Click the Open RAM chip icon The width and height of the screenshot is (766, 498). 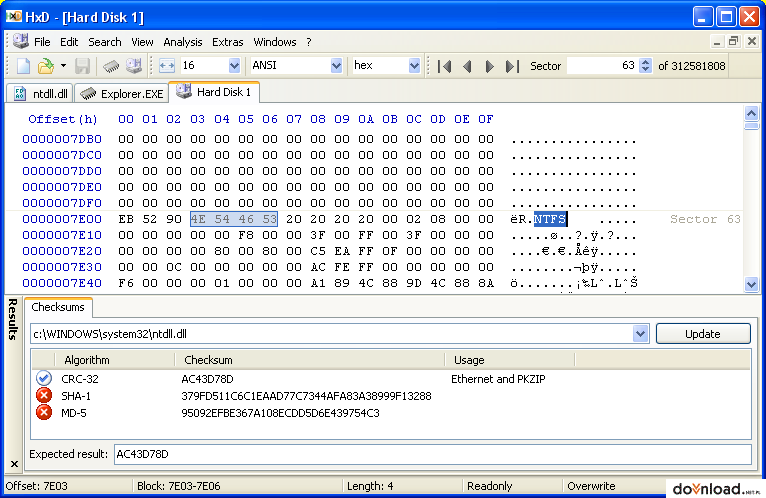[x=111, y=65]
